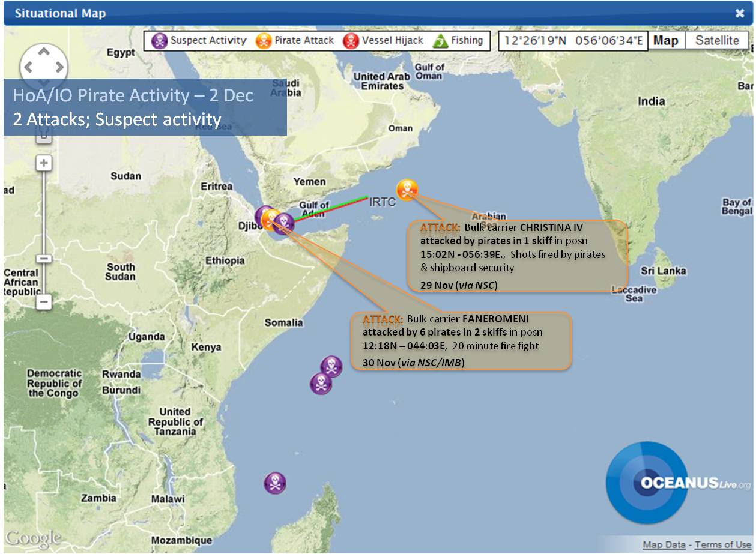This screenshot has height=554, width=756.
Task: Click the Yemen country label
Action: pyautogui.click(x=310, y=181)
